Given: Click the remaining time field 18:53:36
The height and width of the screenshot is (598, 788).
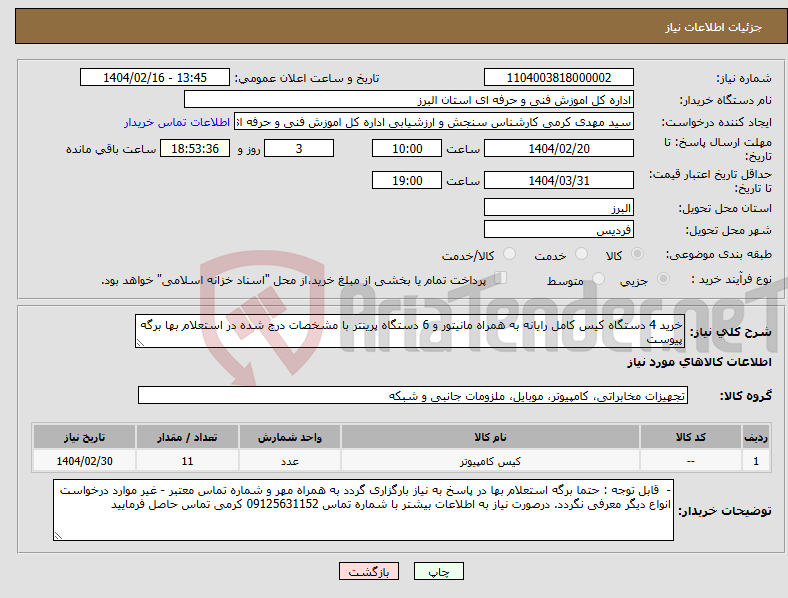Looking at the screenshot, I should click(195, 148).
